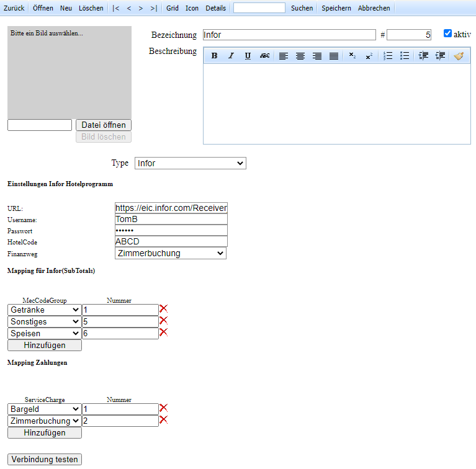Click Löschen in the top menu
Screen dimensions: 476x469
(x=91, y=8)
